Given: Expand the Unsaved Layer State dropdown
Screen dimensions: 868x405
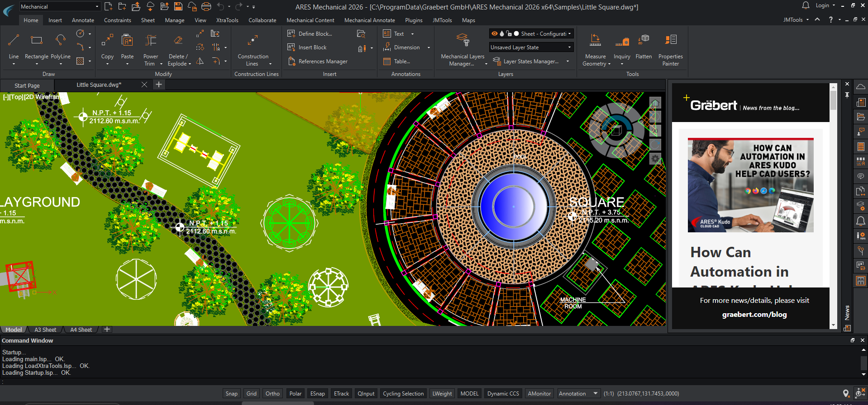Looking at the screenshot, I should click(x=569, y=47).
